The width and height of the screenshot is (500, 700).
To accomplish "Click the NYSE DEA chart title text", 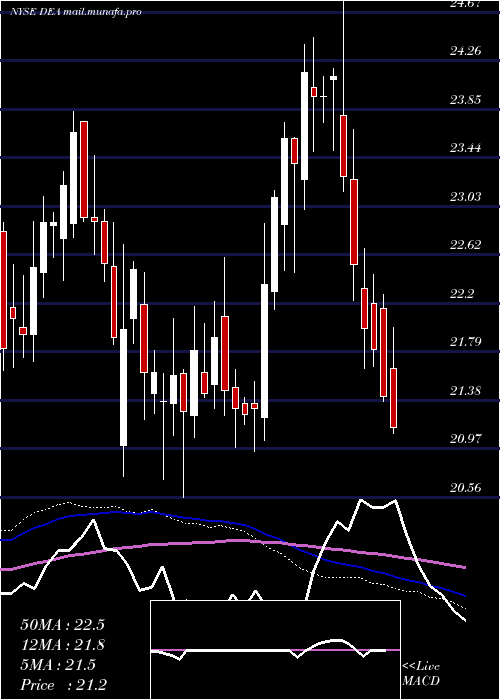I will [x=77, y=12].
